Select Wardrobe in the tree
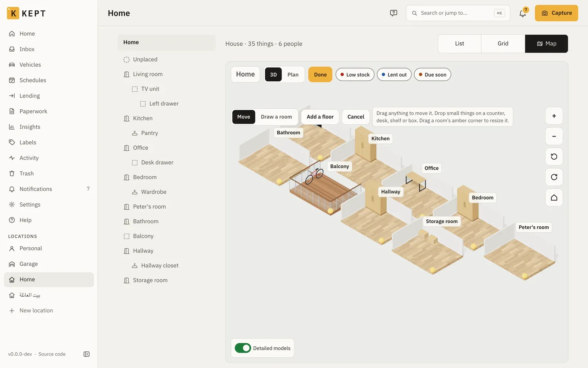Viewport: 588px width, 368px height. click(x=166, y=192)
